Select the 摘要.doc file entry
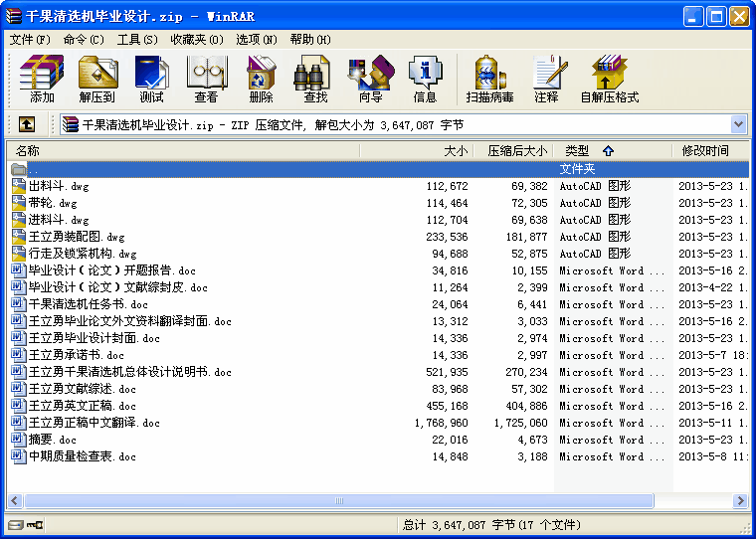The width and height of the screenshot is (756, 539). (x=52, y=441)
